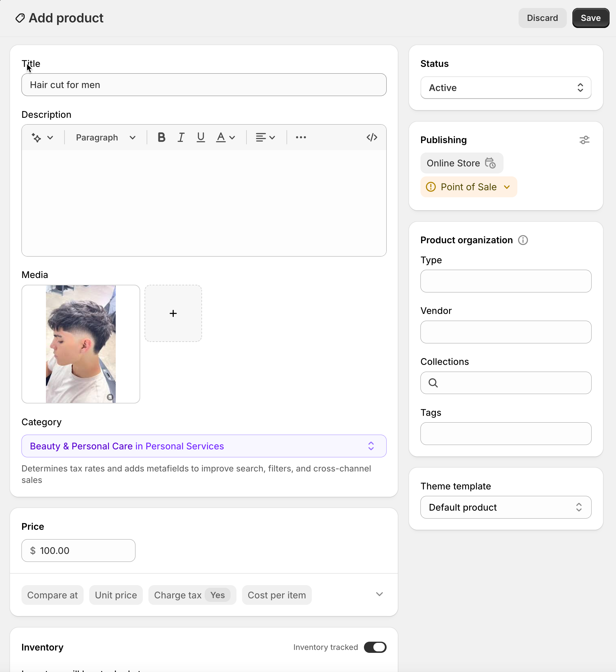Screen dimensions: 616x672
Task: Apply Underline formatting in description toolbar
Action: click(201, 137)
